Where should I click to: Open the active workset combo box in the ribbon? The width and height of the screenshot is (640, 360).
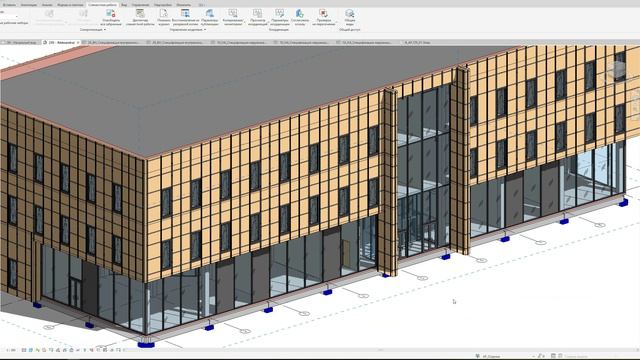9,15
